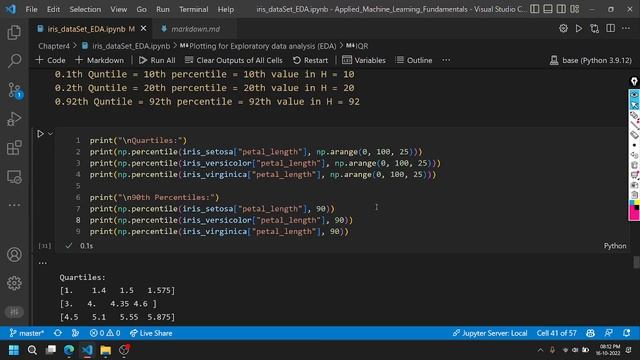Open More Actions menu in editor title bar
This screenshot has width=640, height=360.
626,28
